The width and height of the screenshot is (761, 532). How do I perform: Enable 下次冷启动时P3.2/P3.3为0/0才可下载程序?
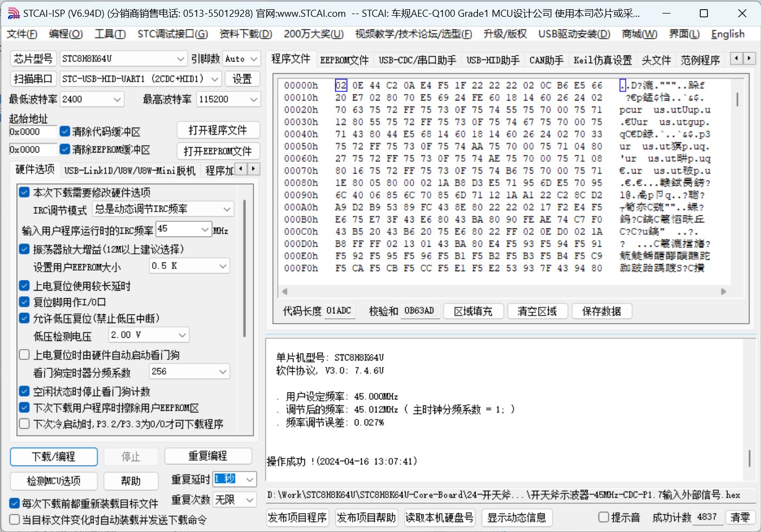click(x=24, y=424)
